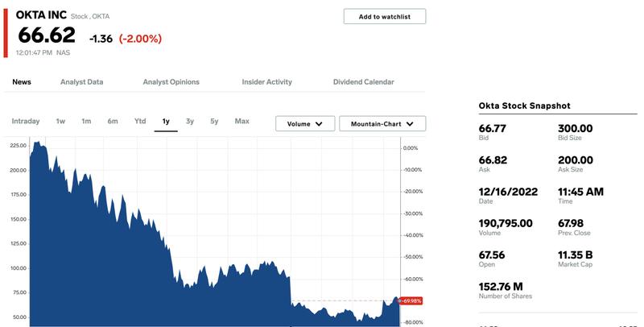Click the Add to watchlist button
644x327 pixels.
click(385, 16)
